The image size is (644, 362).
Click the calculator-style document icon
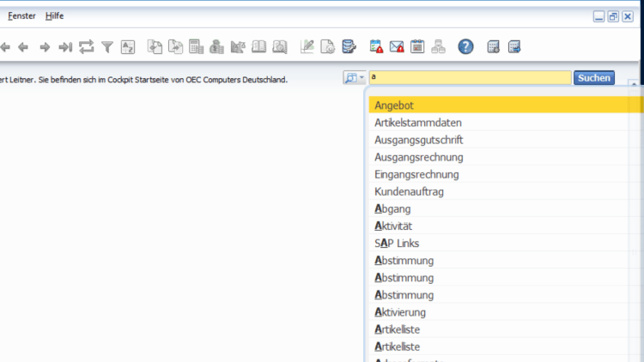pyautogui.click(x=196, y=47)
